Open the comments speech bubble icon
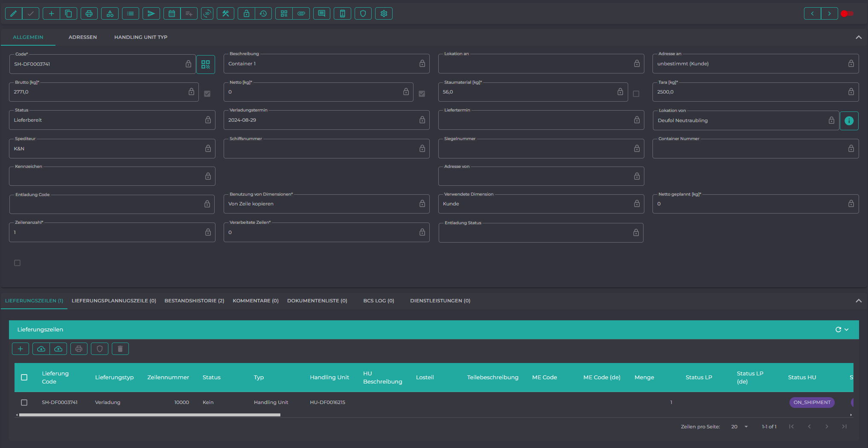 point(322,14)
